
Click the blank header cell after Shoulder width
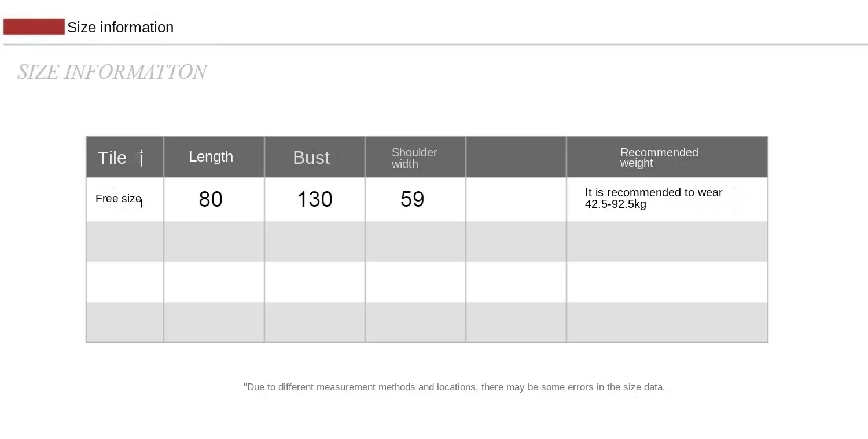point(516,157)
